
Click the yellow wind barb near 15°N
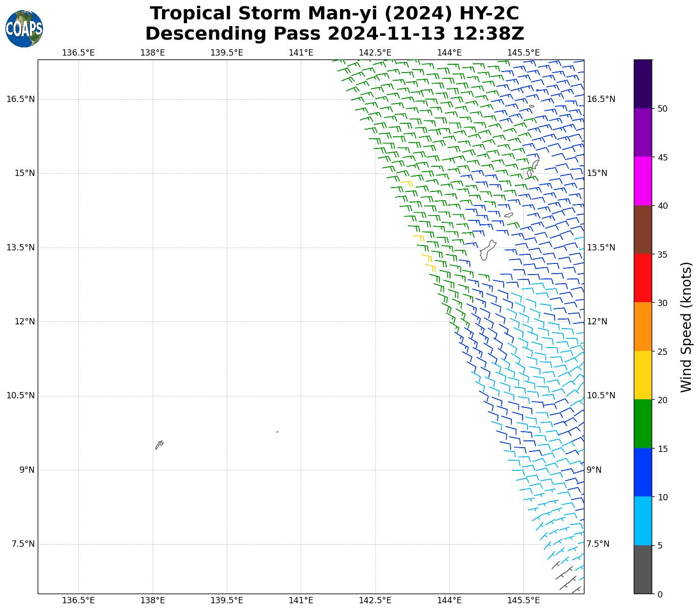(x=406, y=182)
